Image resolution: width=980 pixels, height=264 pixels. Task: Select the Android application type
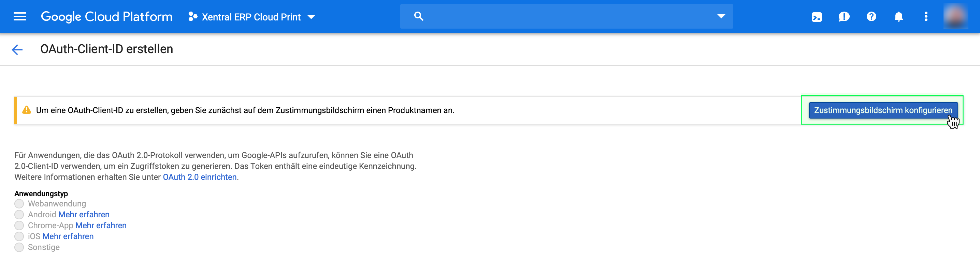pyautogui.click(x=19, y=215)
